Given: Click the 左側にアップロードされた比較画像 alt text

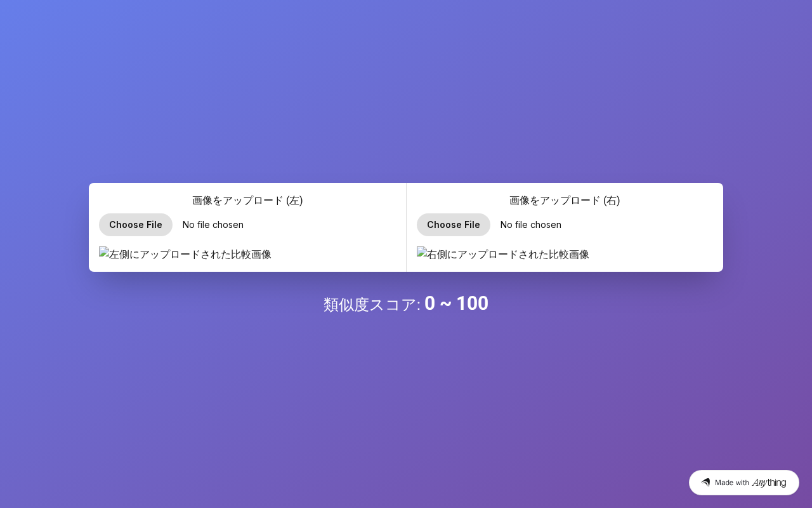Looking at the screenshot, I should pyautogui.click(x=190, y=255).
